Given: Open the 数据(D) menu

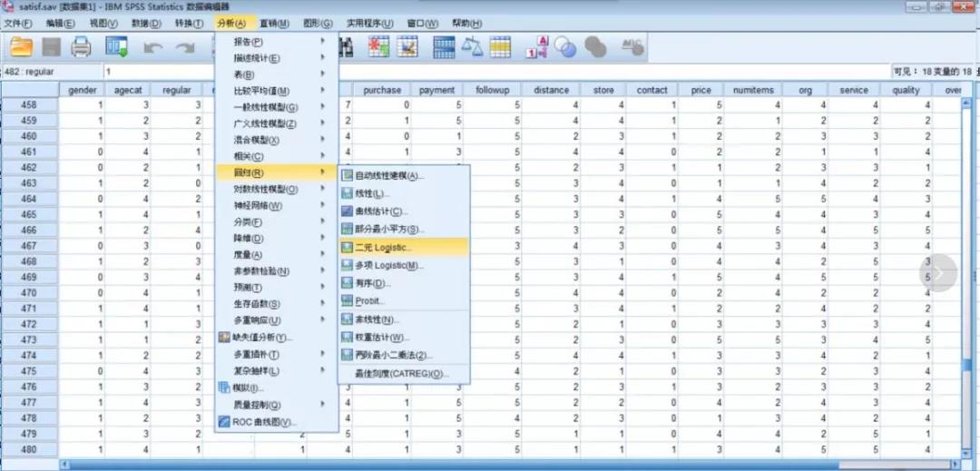Looking at the screenshot, I should click(147, 24).
